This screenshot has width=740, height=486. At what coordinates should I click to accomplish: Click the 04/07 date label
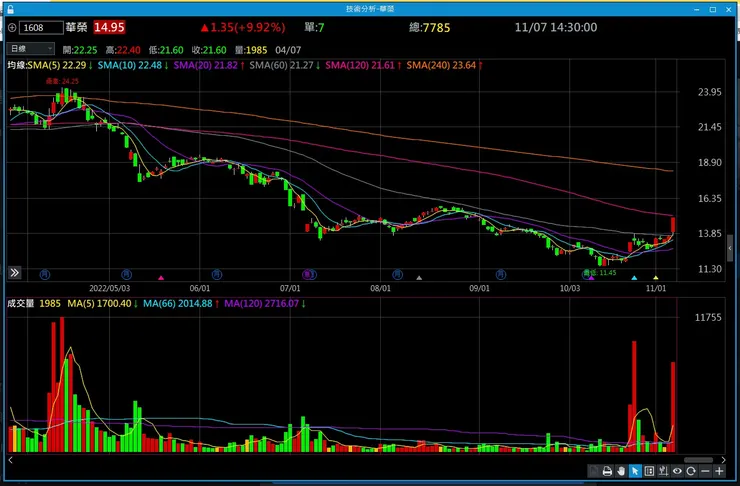coord(288,50)
